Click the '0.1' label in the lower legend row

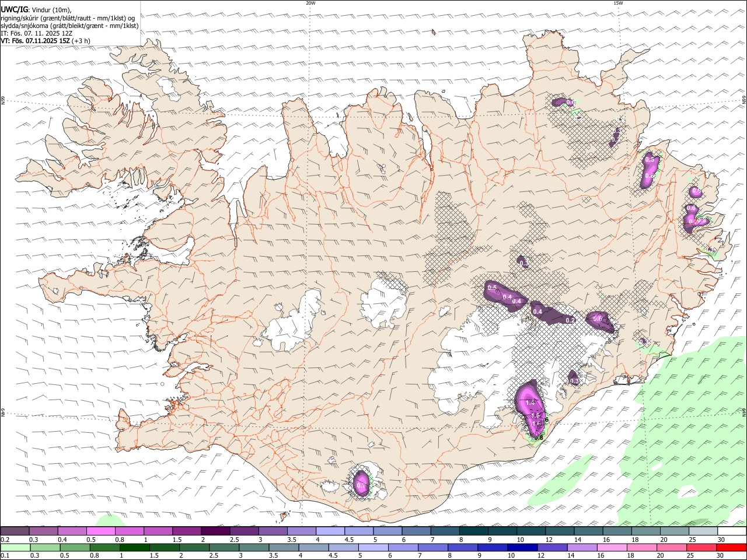point(5,556)
